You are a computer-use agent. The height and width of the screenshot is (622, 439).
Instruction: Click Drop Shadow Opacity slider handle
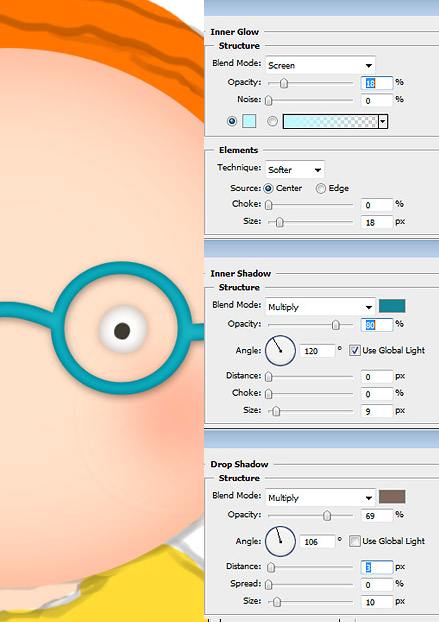tap(327, 516)
